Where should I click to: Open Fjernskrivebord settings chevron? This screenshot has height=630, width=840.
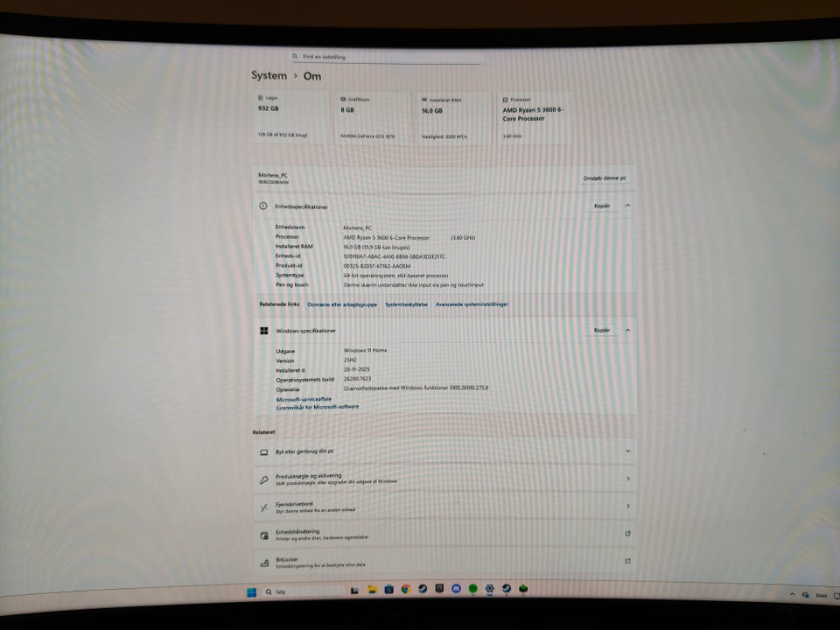[628, 506]
